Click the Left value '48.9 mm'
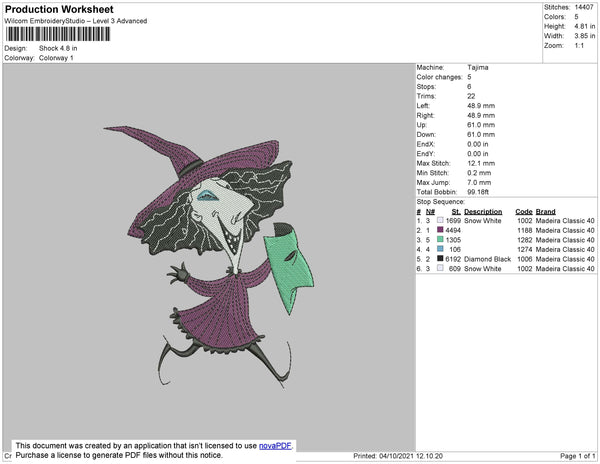 pos(481,106)
